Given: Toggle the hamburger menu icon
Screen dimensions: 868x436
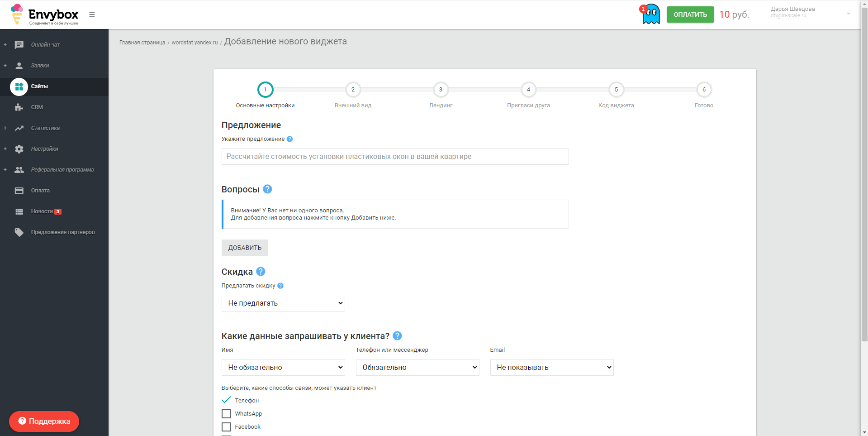Looking at the screenshot, I should pyautogui.click(x=92, y=14).
